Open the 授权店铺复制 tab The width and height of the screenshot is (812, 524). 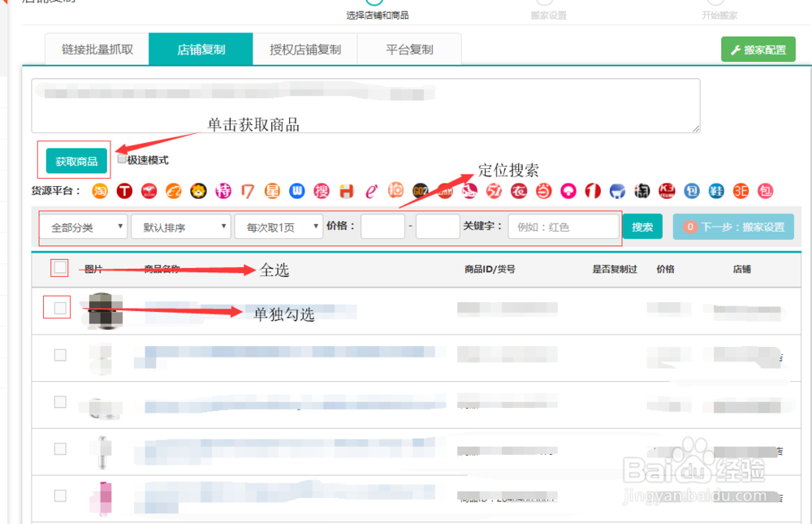305,50
